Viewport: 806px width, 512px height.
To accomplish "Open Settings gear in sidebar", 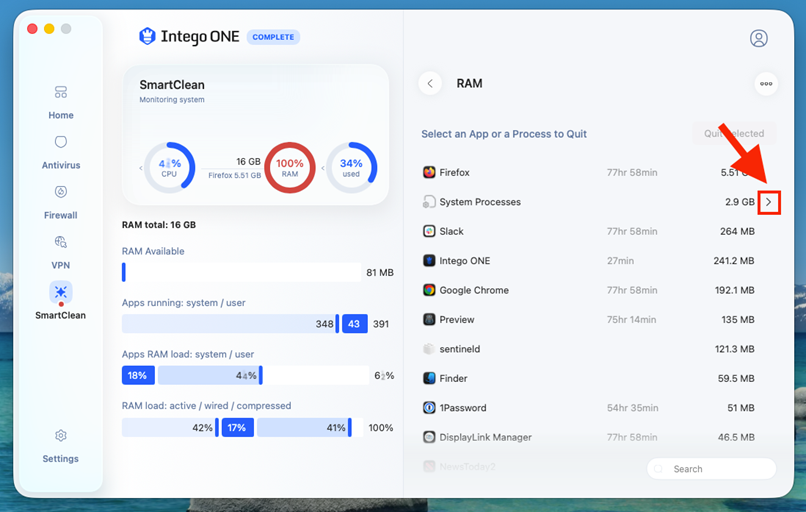I will point(61,446).
